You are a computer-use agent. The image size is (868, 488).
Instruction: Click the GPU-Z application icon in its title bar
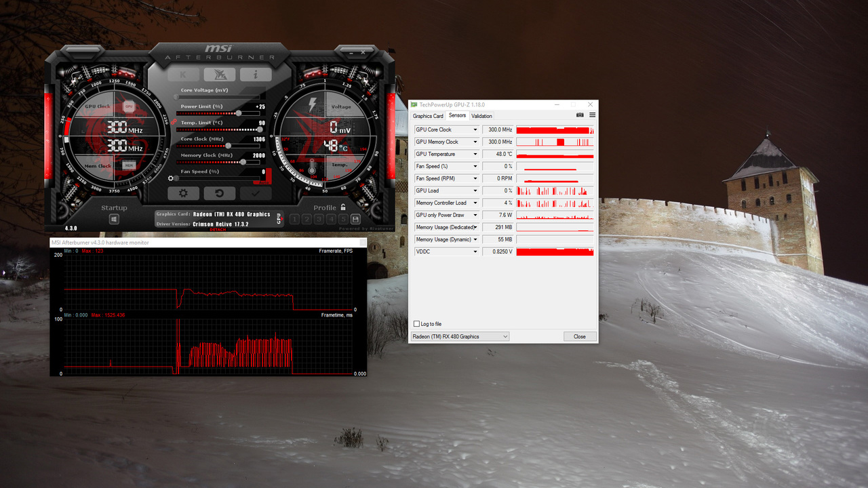tap(414, 104)
